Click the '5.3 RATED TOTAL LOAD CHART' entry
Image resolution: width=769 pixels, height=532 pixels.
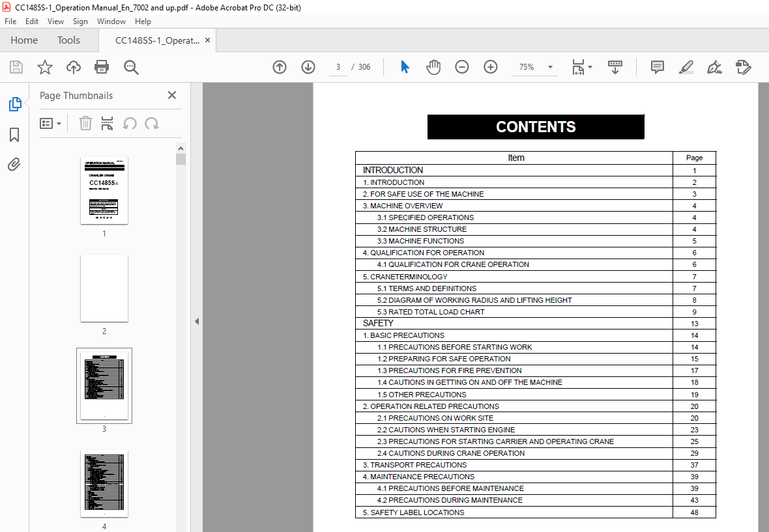click(431, 312)
